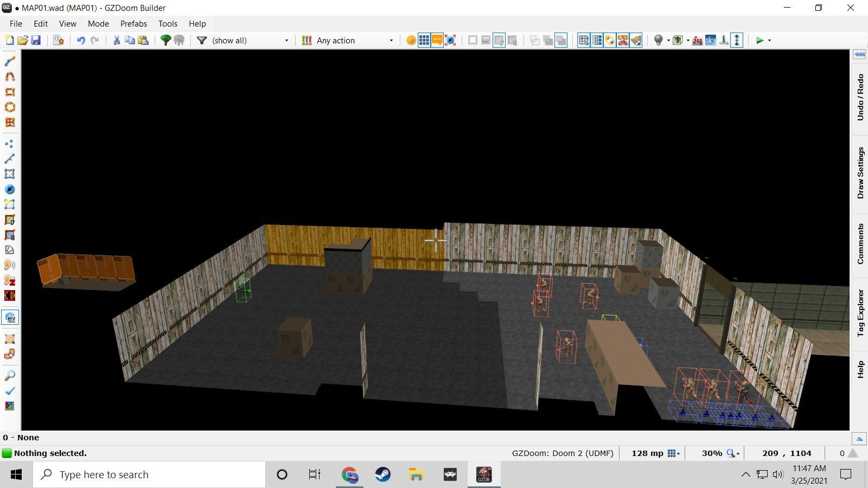Viewport: 868px width, 488px height.
Task: Copy selection using the copy icon
Action: coord(130,40)
